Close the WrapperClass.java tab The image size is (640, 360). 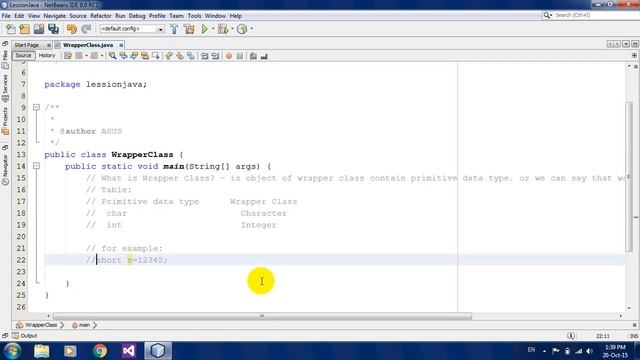(x=121, y=45)
